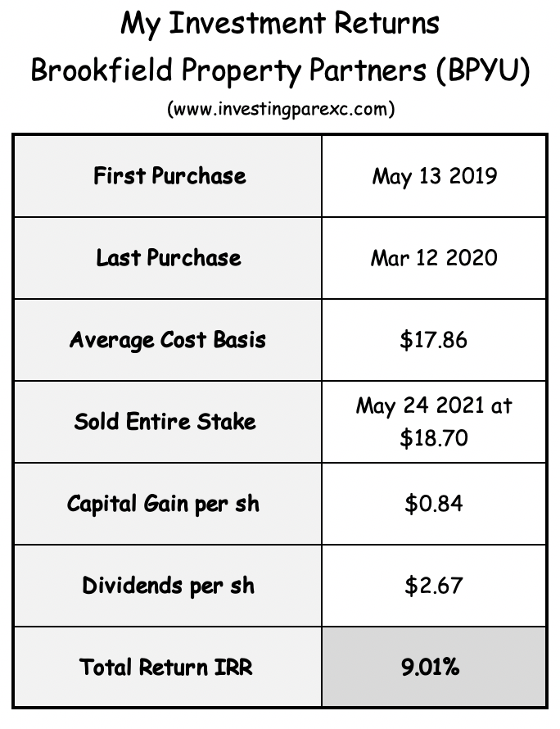Click the Average Cost Basis label
The image size is (560, 729).
tap(168, 340)
